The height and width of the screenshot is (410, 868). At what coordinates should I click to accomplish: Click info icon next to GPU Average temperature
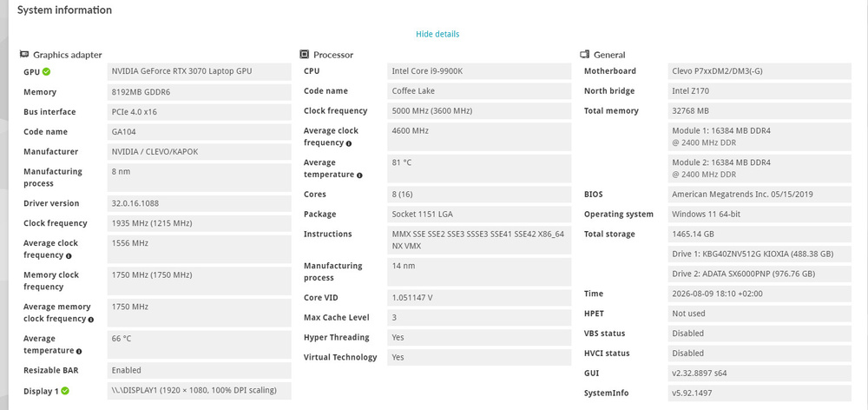pyautogui.click(x=79, y=351)
